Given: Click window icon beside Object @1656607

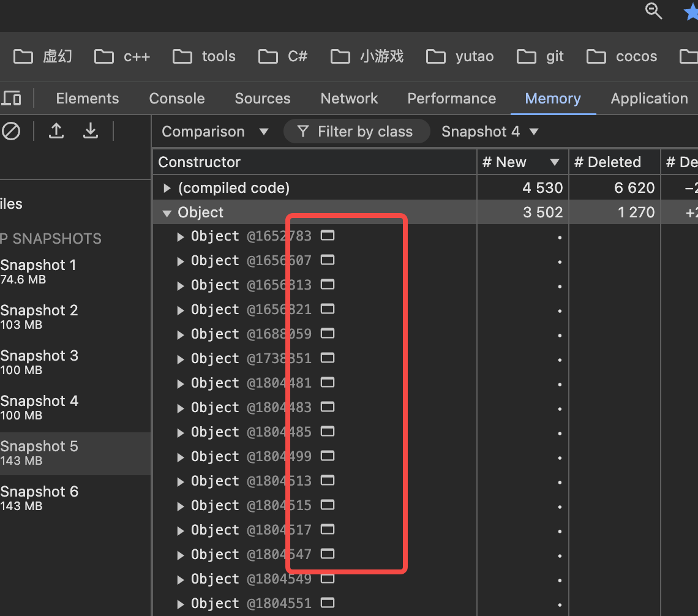Looking at the screenshot, I should (x=328, y=260).
